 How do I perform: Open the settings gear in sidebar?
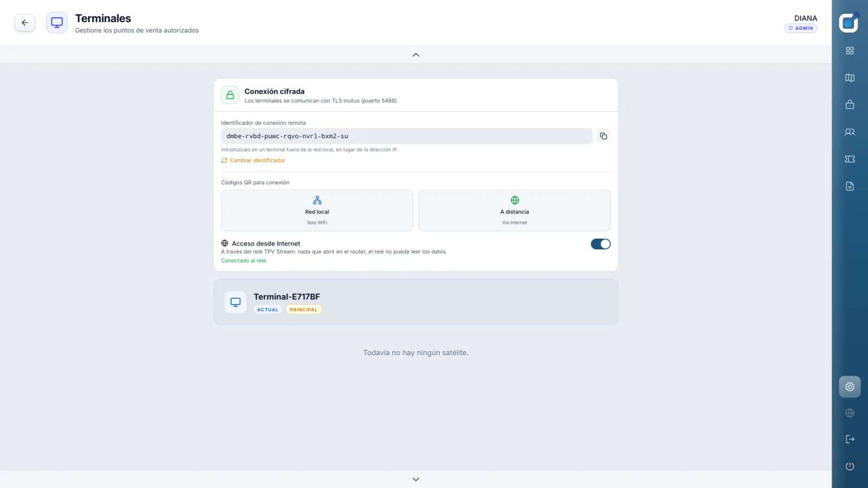click(850, 387)
